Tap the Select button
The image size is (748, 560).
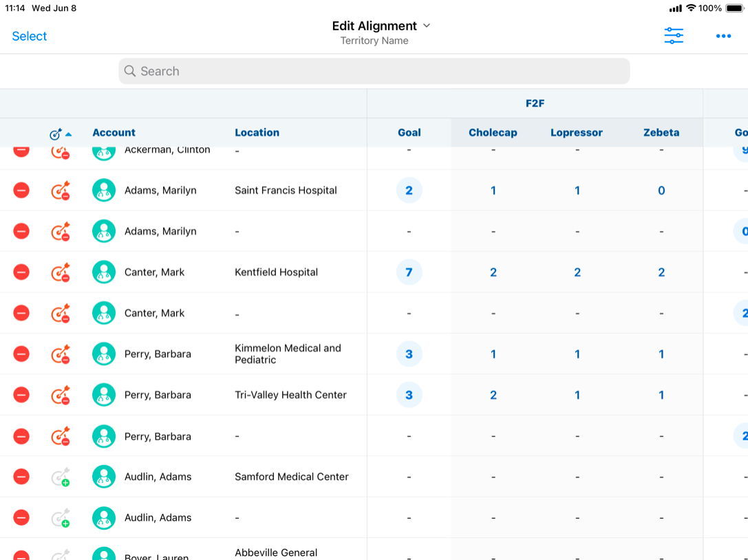point(30,36)
